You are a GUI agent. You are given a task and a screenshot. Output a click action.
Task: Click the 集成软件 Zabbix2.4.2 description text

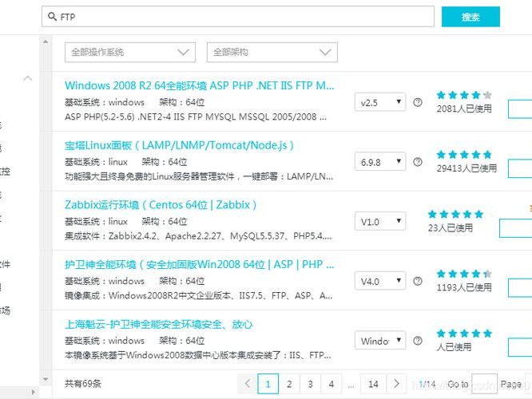point(198,236)
